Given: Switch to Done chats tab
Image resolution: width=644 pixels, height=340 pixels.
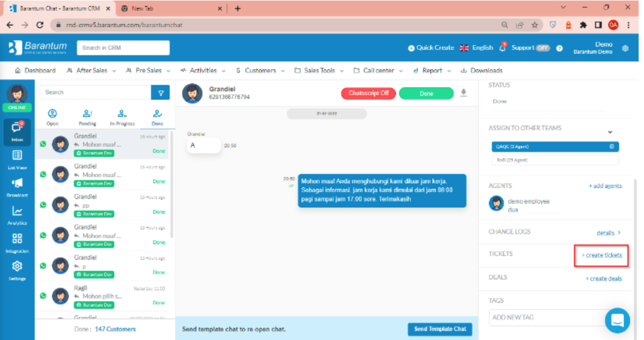Looking at the screenshot, I should coord(157,117).
